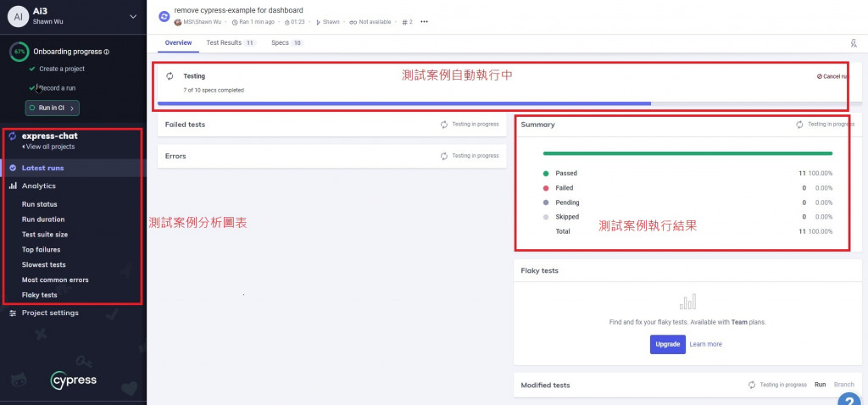Open Flaky tests analytics in sidebar

39,295
